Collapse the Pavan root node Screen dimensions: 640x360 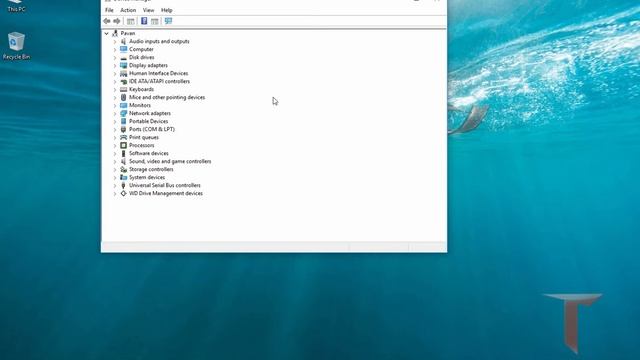click(107, 33)
